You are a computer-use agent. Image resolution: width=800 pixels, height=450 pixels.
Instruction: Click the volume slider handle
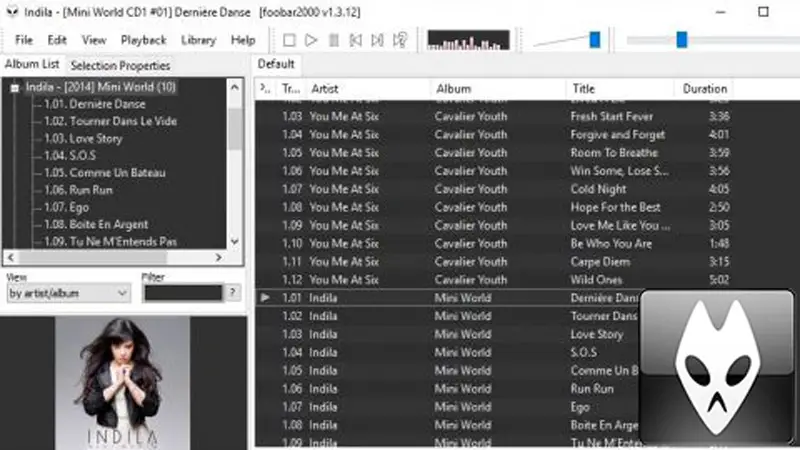click(595, 40)
